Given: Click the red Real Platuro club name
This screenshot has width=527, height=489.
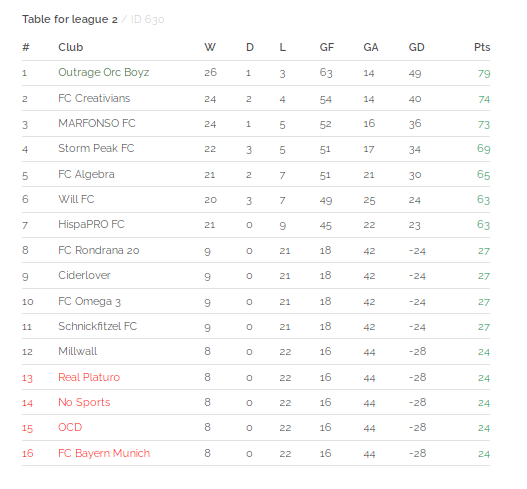Looking at the screenshot, I should pyautogui.click(x=89, y=377).
